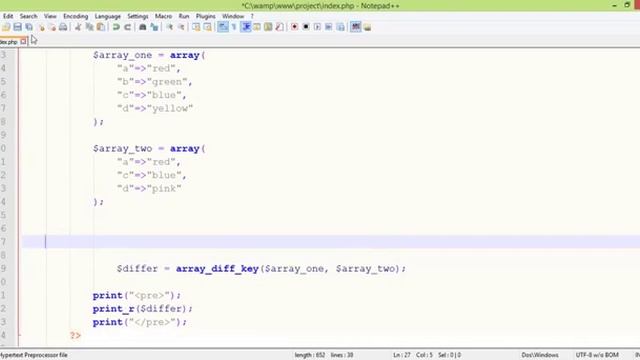
Task: Open the Run menu
Action: [184, 16]
